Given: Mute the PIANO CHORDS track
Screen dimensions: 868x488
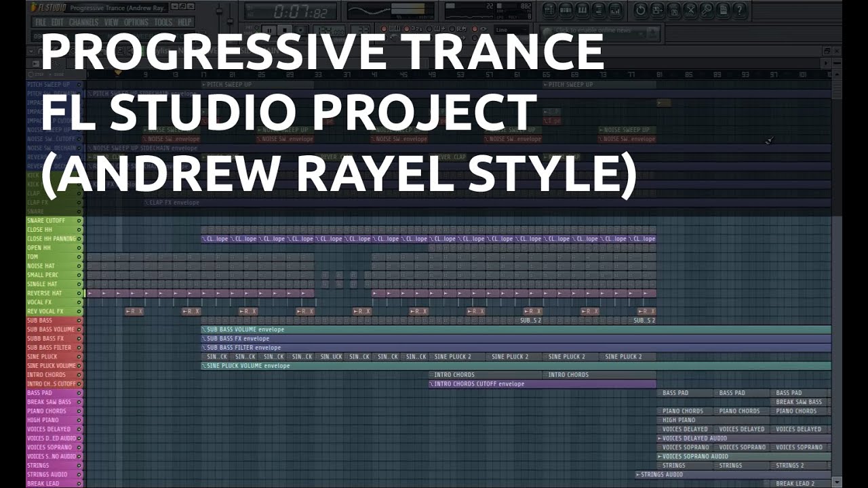Looking at the screenshot, I should click(79, 411).
